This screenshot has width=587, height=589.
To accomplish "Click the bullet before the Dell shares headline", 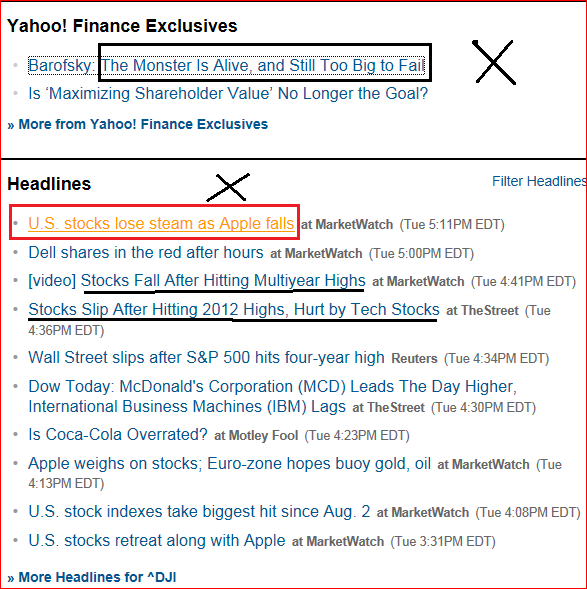I will pyautogui.click(x=15, y=252).
